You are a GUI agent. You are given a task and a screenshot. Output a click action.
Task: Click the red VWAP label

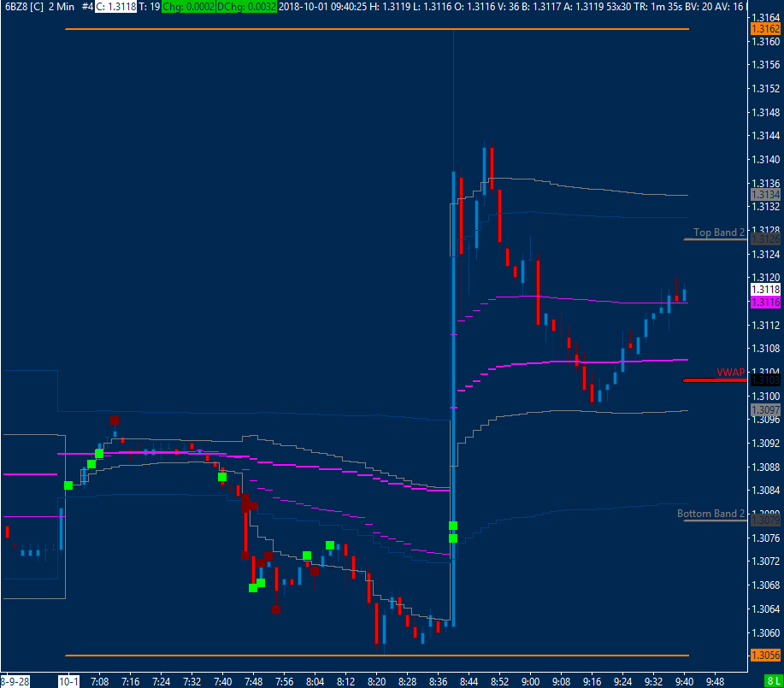(730, 373)
